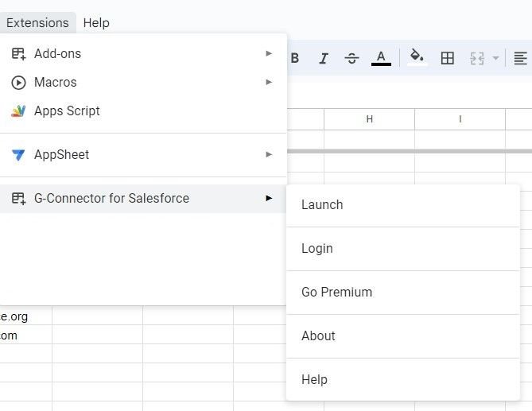Click the cell ending in 'om'
532x411 pixels.
point(25,335)
